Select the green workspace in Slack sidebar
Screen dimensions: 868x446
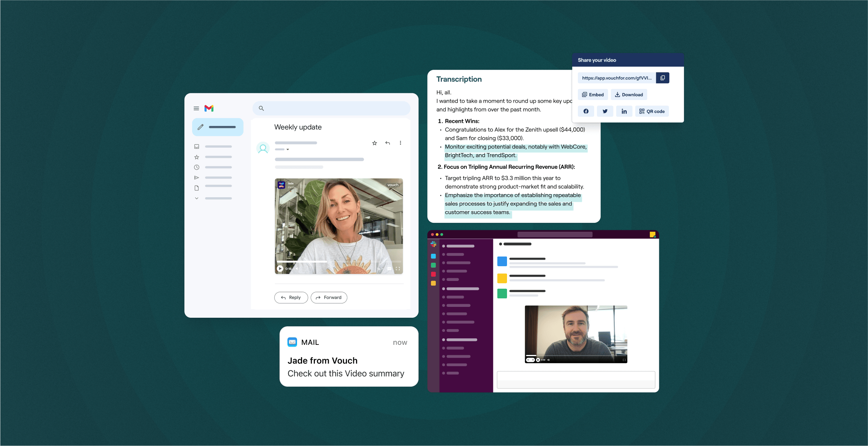tap(433, 265)
